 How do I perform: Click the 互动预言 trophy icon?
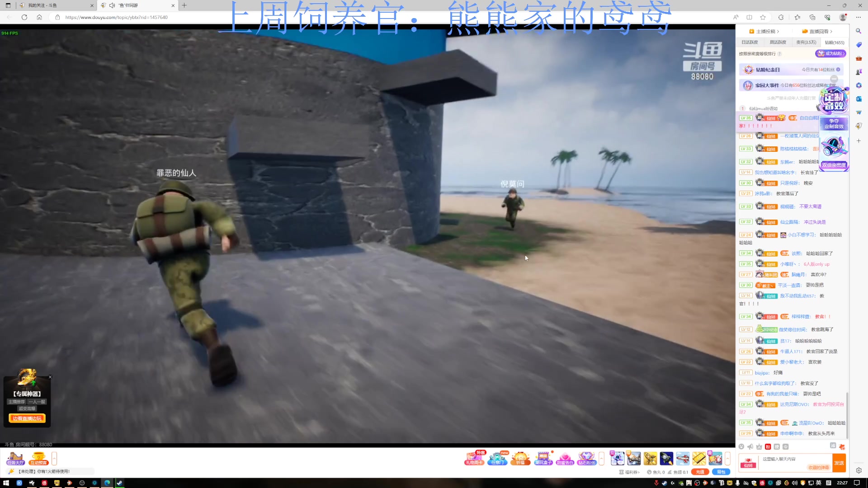click(38, 458)
